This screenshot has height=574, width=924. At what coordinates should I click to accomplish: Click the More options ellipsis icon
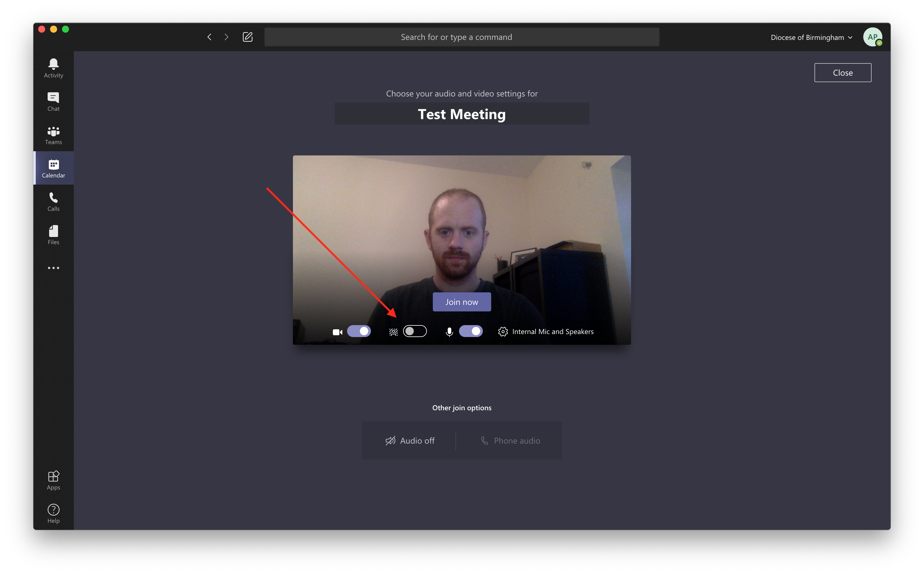(x=53, y=268)
